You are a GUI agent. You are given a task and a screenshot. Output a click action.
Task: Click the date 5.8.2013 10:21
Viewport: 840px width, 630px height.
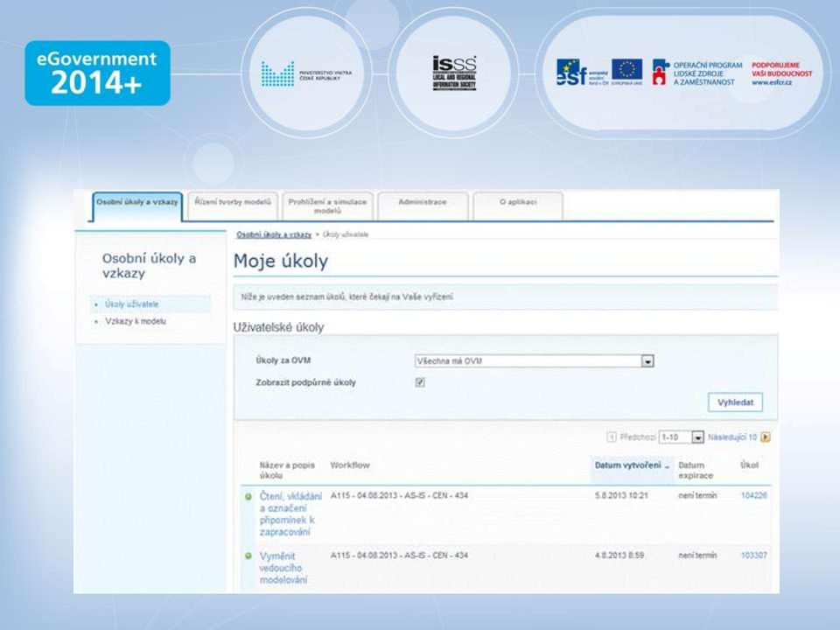pos(621,495)
